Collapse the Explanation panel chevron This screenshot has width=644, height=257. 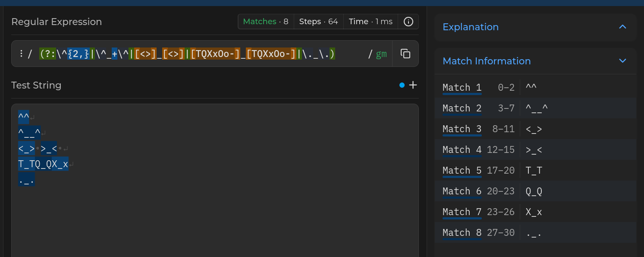pyautogui.click(x=622, y=27)
